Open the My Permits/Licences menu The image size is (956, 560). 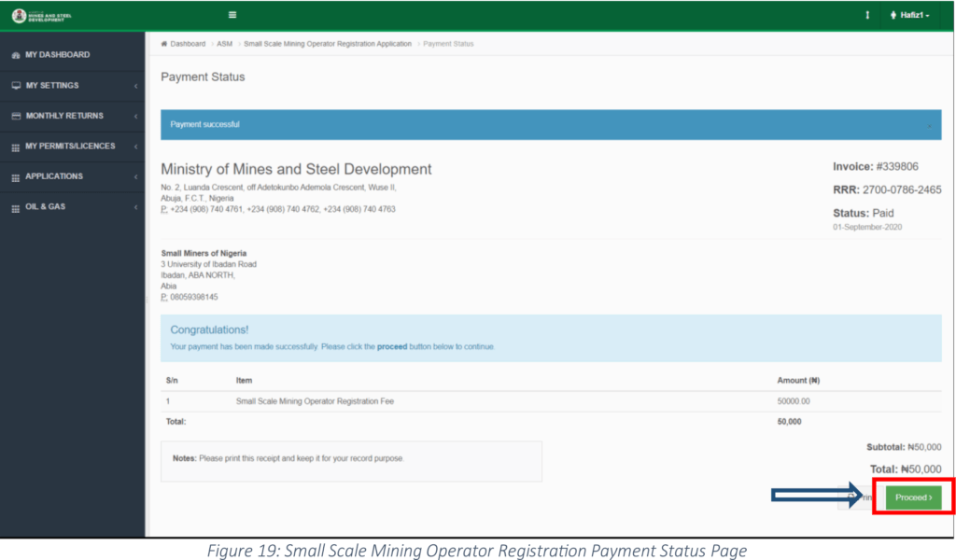pos(70,147)
